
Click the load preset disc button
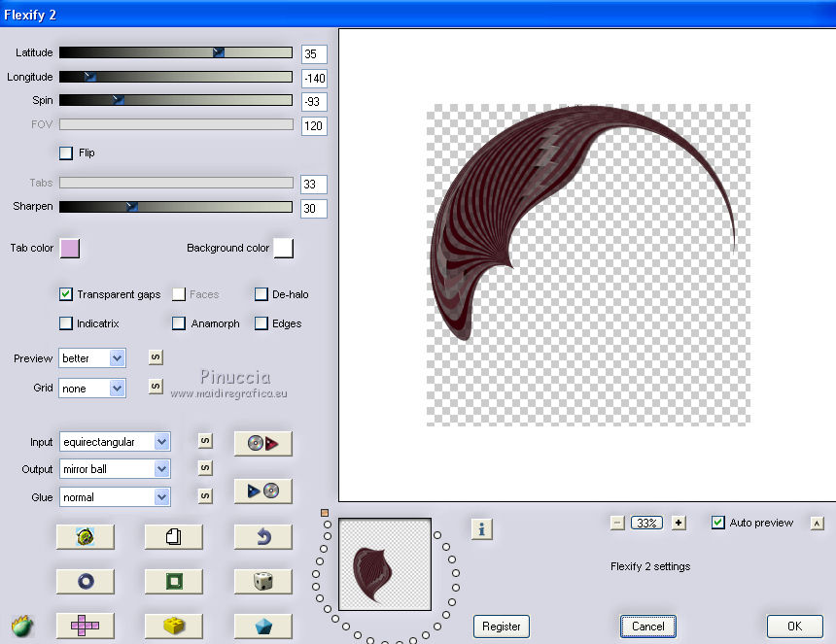coord(262,443)
